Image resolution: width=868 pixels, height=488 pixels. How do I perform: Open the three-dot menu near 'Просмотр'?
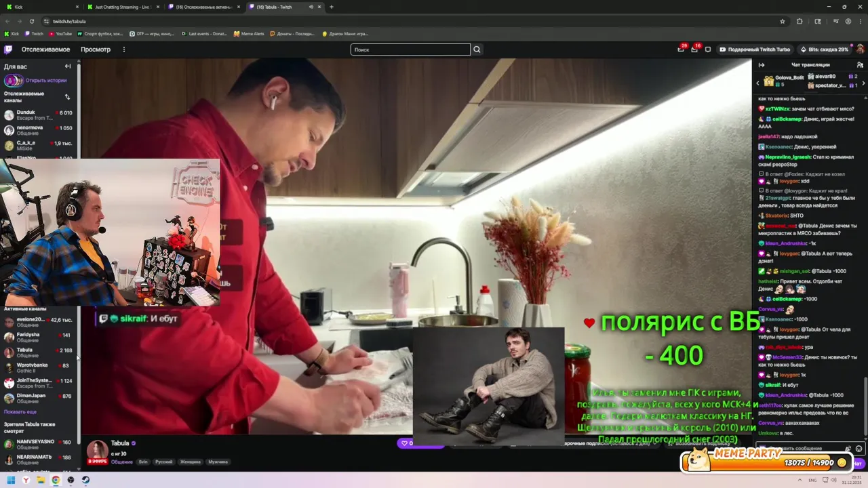[123, 49]
